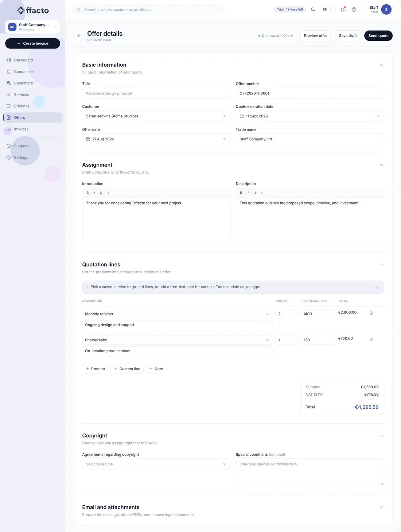Image resolution: width=401 pixels, height=532 pixels.
Task: Open Support in the sidebar
Action: tap(33, 146)
